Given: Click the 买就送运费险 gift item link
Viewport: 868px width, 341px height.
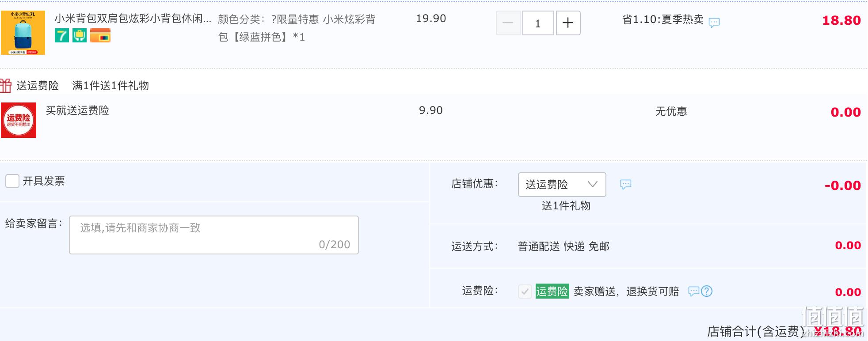Looking at the screenshot, I should coord(77,110).
